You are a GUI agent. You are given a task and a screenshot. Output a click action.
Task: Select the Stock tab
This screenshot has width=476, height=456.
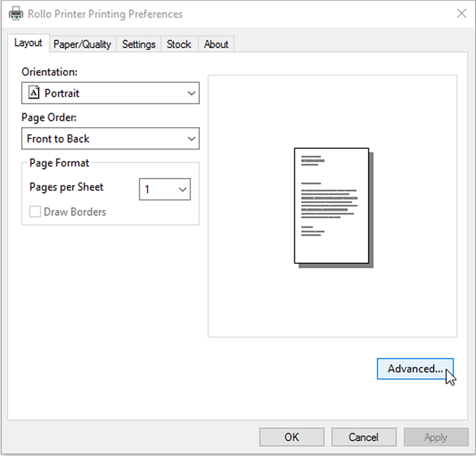[x=179, y=44]
